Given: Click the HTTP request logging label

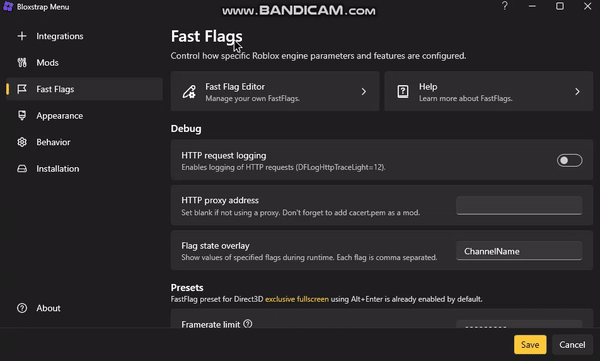Looking at the screenshot, I should pyautogui.click(x=223, y=155).
